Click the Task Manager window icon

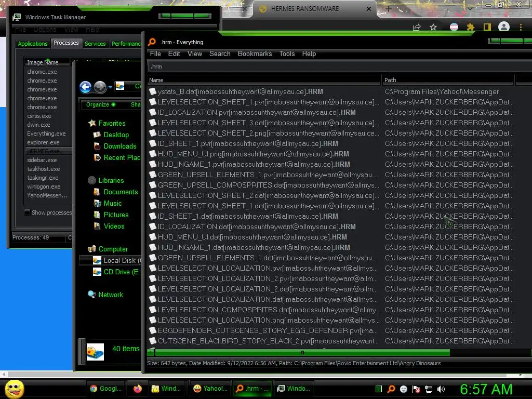coord(17,17)
